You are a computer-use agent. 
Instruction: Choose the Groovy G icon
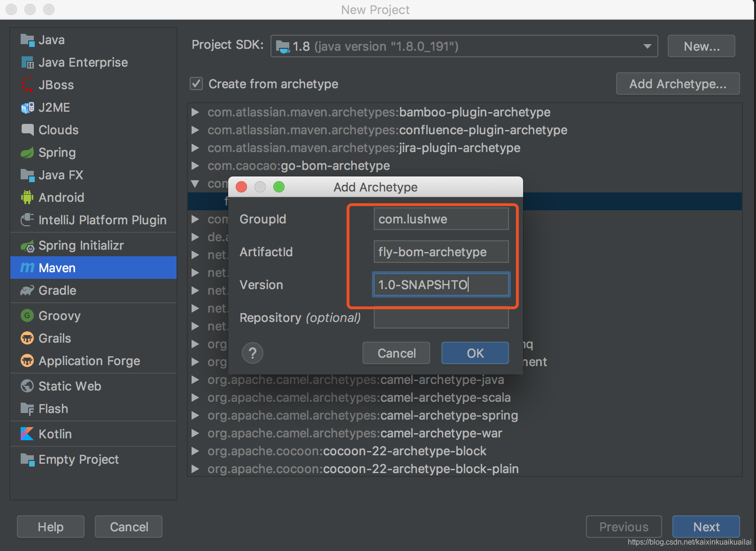[x=27, y=315]
